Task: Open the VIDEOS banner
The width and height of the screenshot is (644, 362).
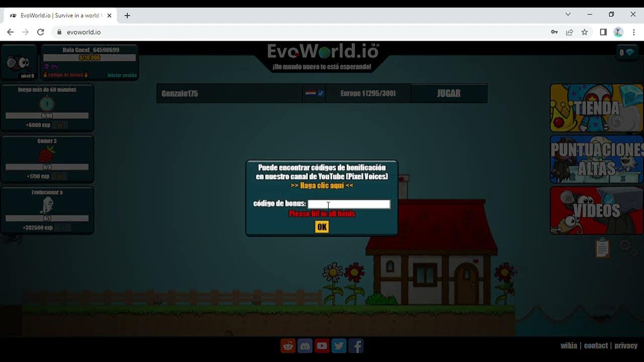Action: [x=597, y=210]
